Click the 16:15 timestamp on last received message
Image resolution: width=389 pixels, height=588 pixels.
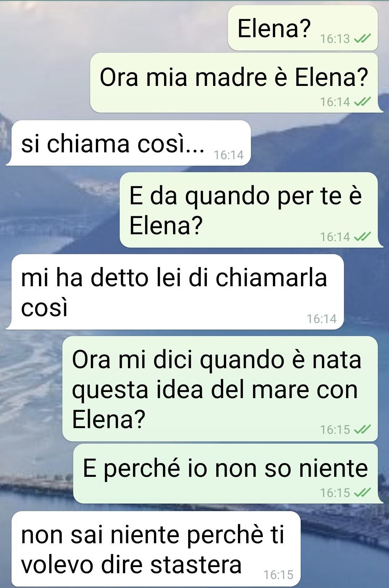click(x=278, y=575)
